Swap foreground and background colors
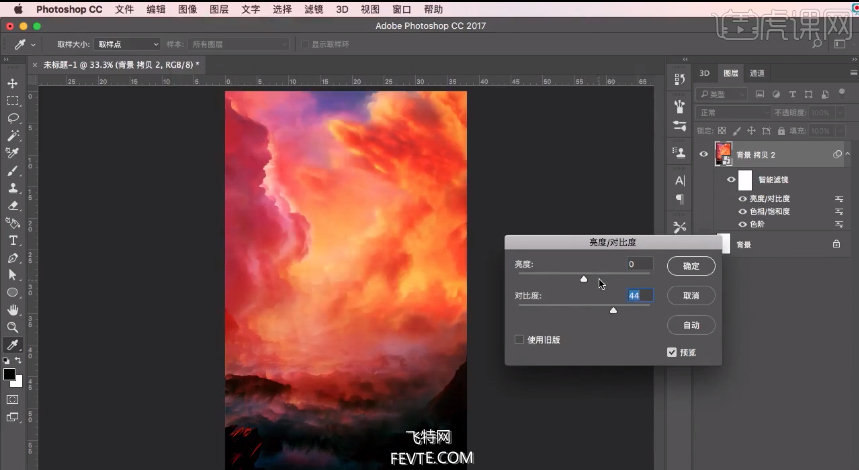 18,360
